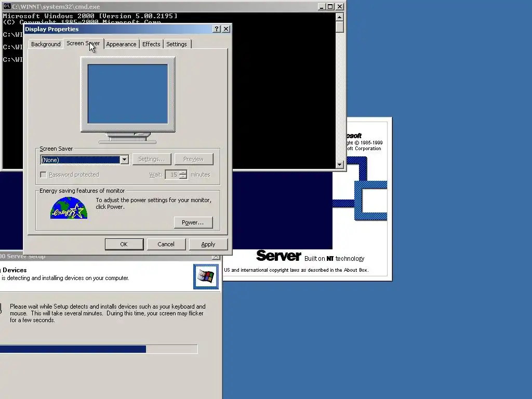The height and width of the screenshot is (399, 532).
Task: Decrease wait minutes with spinner down arrow
Action: coord(183,177)
